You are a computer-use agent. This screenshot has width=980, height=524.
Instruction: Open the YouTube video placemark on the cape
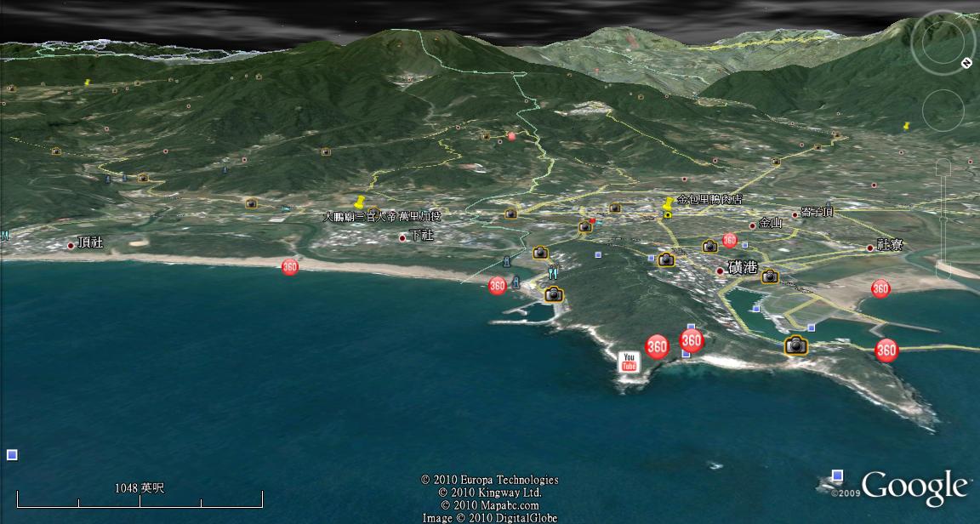point(630,361)
